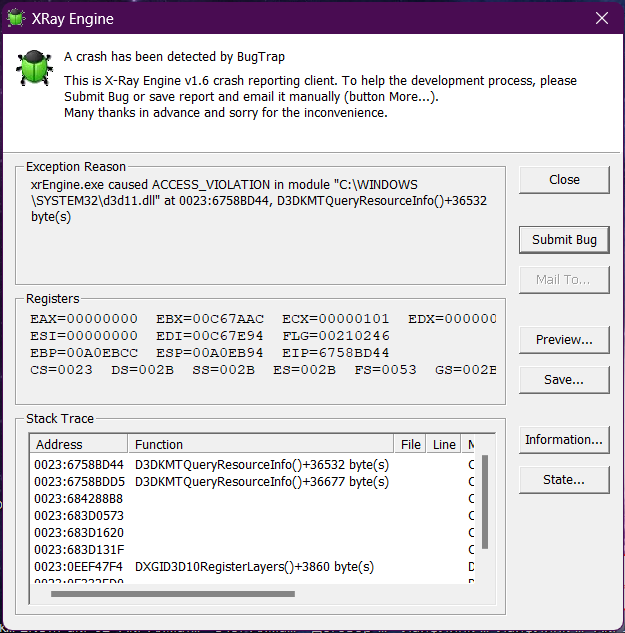Click the Close button

[x=564, y=180]
